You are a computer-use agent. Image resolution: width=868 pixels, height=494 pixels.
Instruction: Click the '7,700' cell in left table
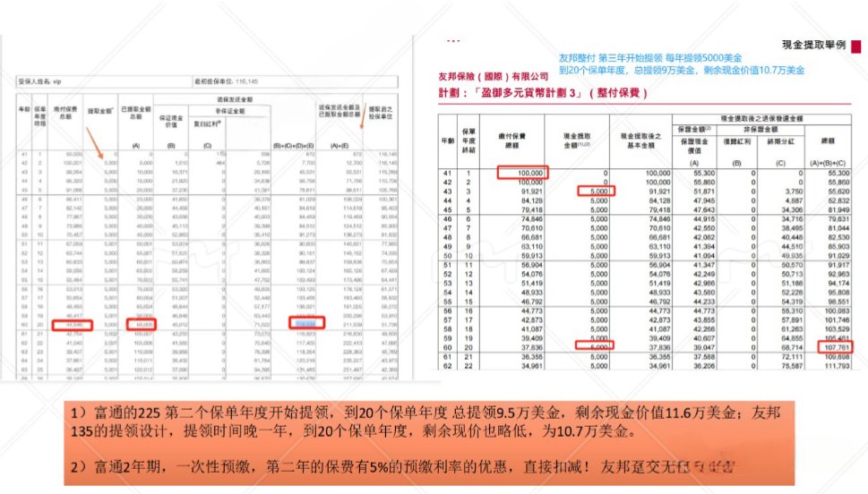[308, 163]
